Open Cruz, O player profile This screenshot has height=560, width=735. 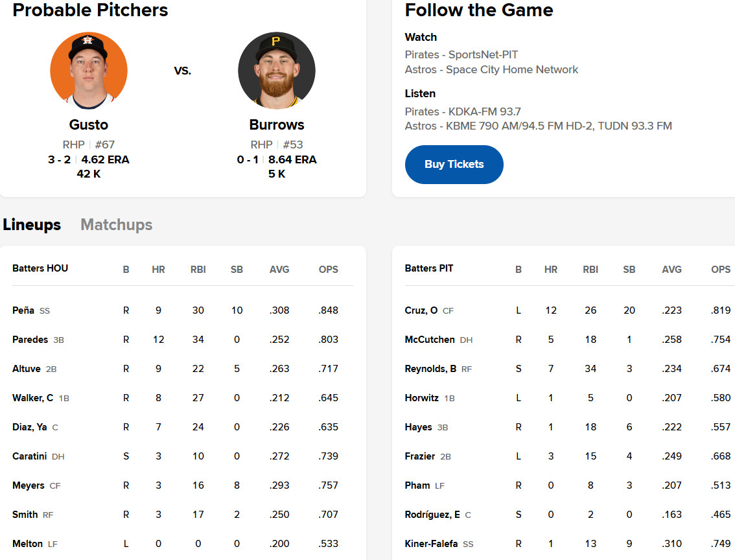(421, 310)
